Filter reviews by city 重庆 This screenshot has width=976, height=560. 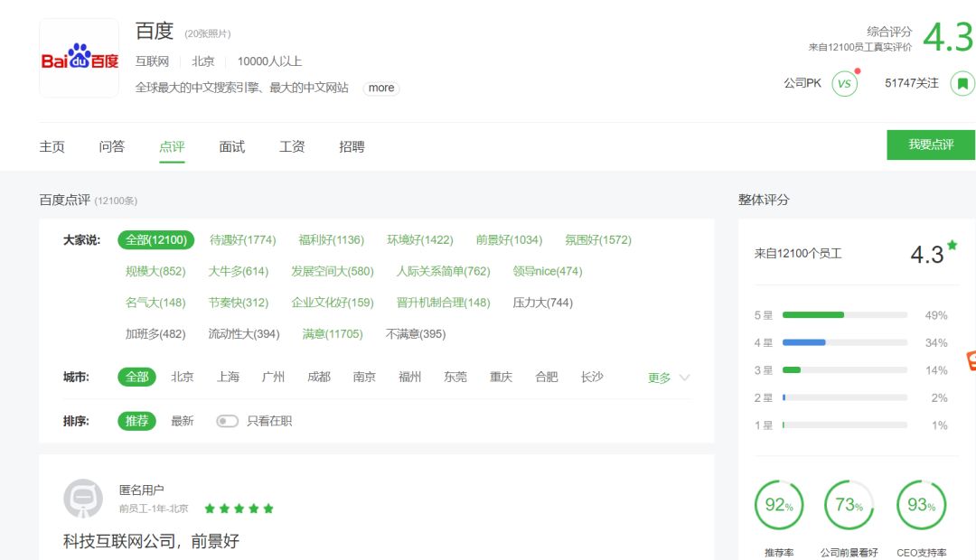tap(501, 377)
